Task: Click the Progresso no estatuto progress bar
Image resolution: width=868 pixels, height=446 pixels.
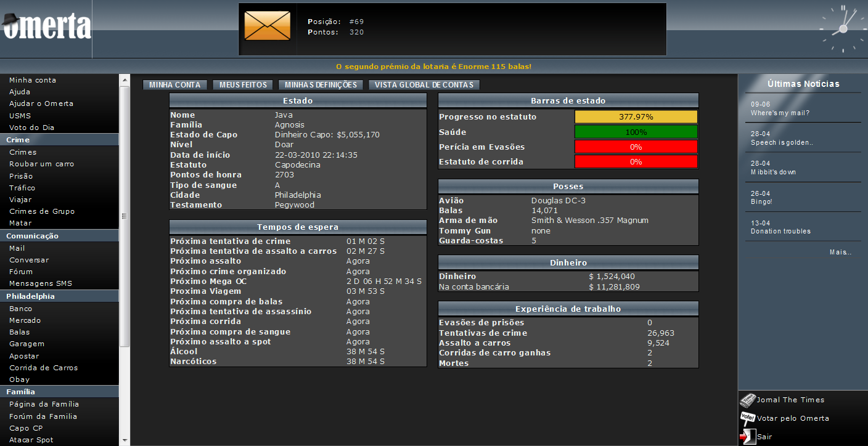Action: point(636,117)
